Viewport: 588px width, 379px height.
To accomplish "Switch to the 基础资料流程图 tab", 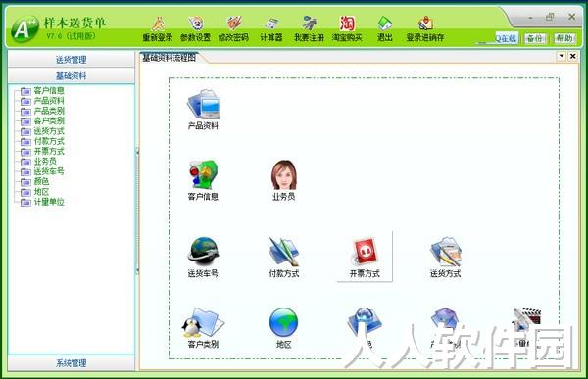I will pos(170,58).
